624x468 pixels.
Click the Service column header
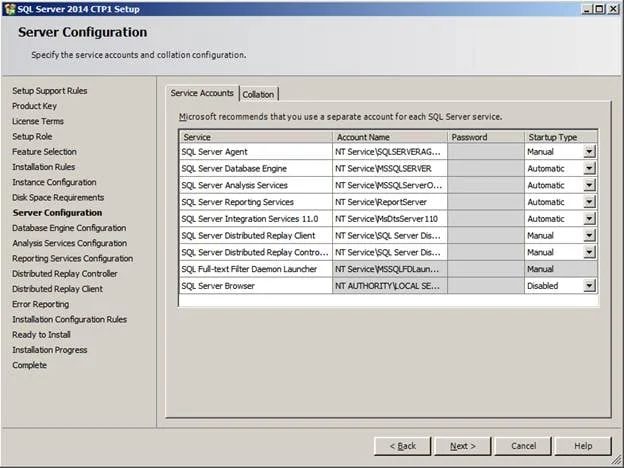tap(256, 137)
